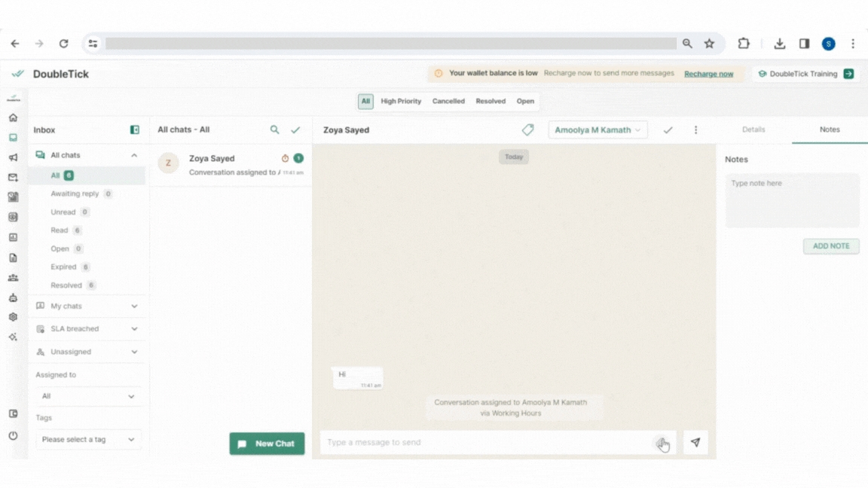The image size is (868, 488).
Task: Open the three-dot chat options menu
Action: click(695, 130)
